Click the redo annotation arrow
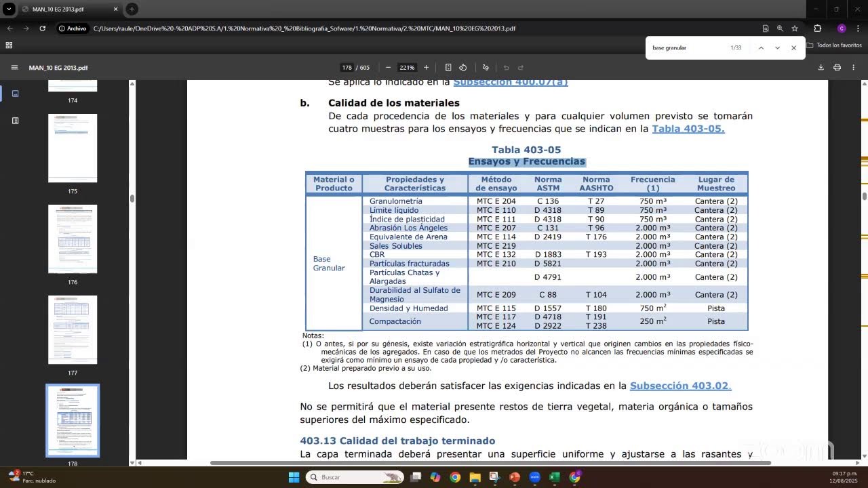 [x=521, y=68]
